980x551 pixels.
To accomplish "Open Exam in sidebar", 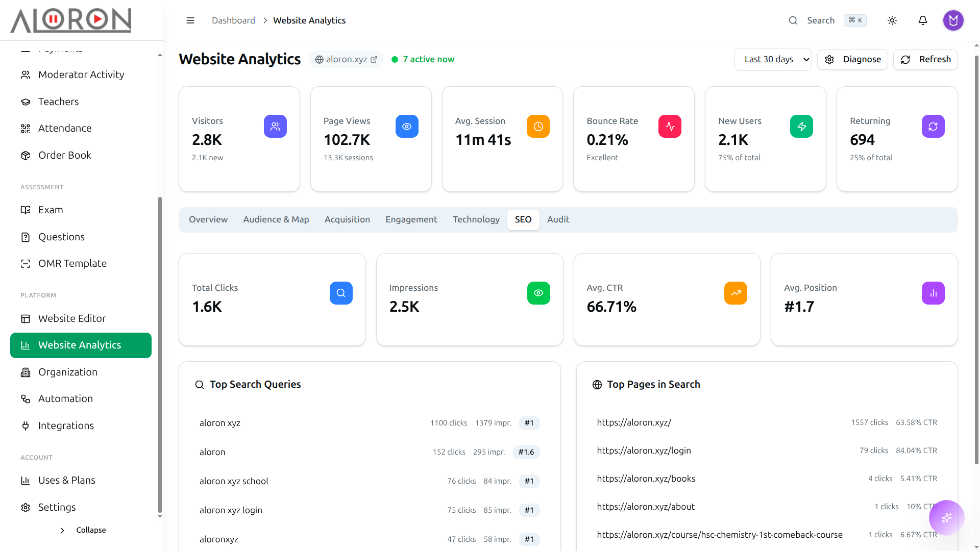I will click(81, 210).
